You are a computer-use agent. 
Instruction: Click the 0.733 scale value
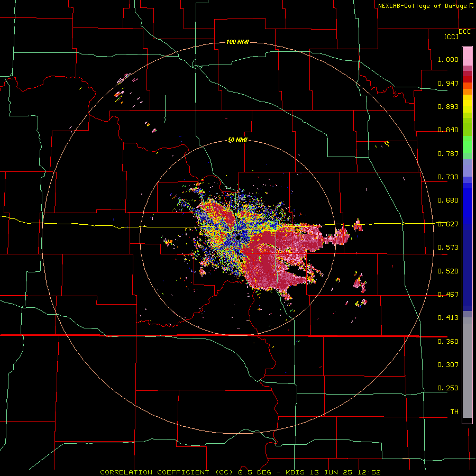448,177
